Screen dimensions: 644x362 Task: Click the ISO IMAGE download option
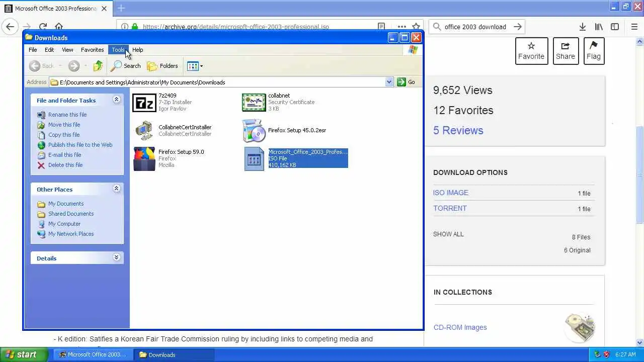(451, 193)
